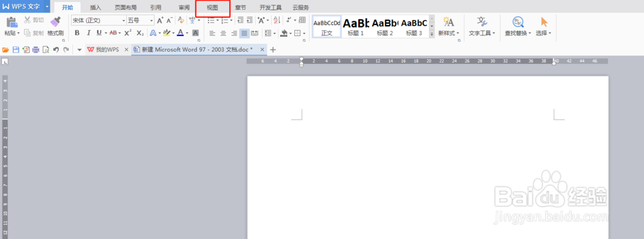Click the table grid icon in paragraph group
Image resolution: width=644 pixels, height=239 pixels.
click(302, 20)
